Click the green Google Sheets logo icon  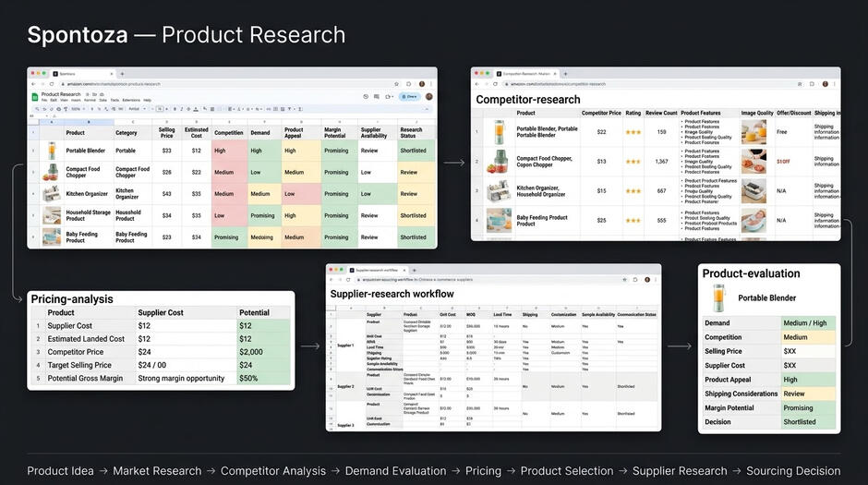[x=35, y=97]
